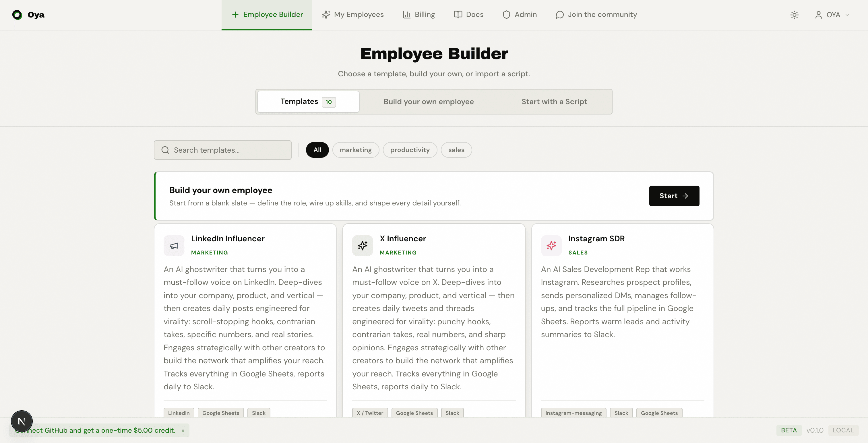Open Billing via the chart icon
This screenshot has width=868, height=443.
[x=407, y=14]
